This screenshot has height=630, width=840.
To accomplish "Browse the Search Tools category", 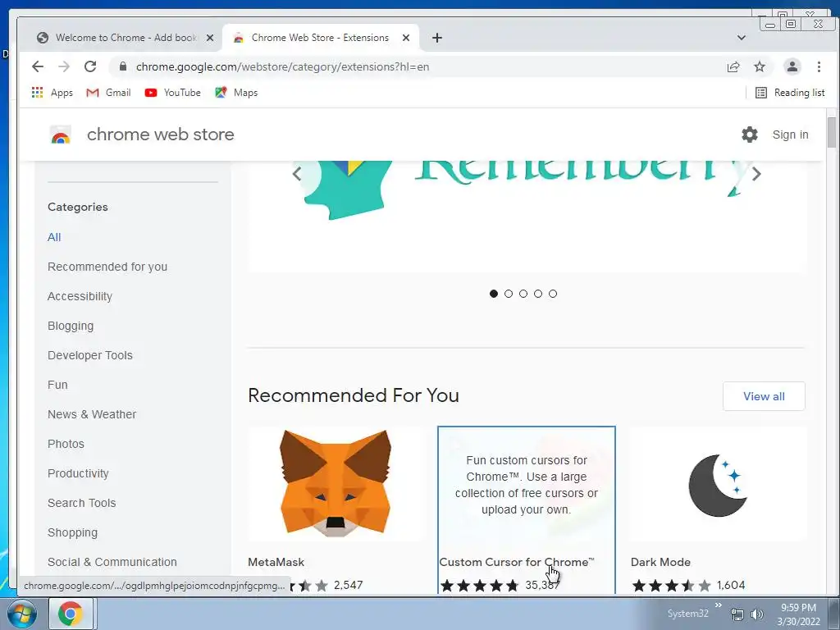I will click(x=81, y=503).
